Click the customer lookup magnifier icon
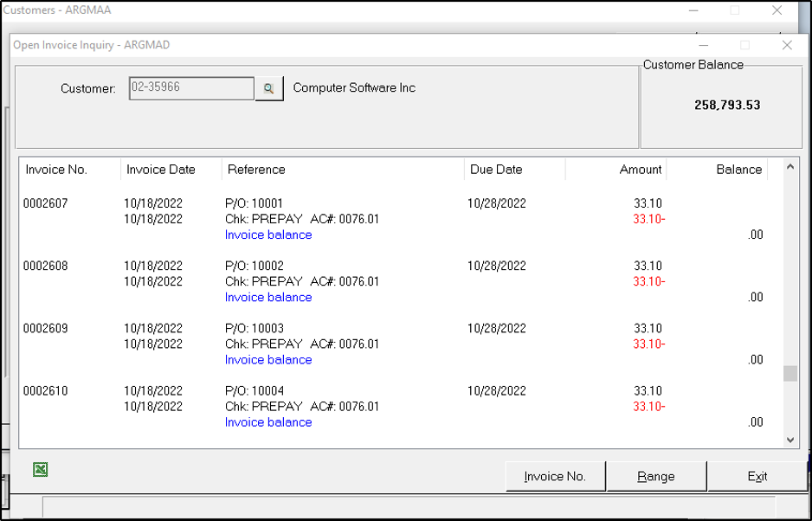Viewport: 812px width, 521px height. click(269, 88)
